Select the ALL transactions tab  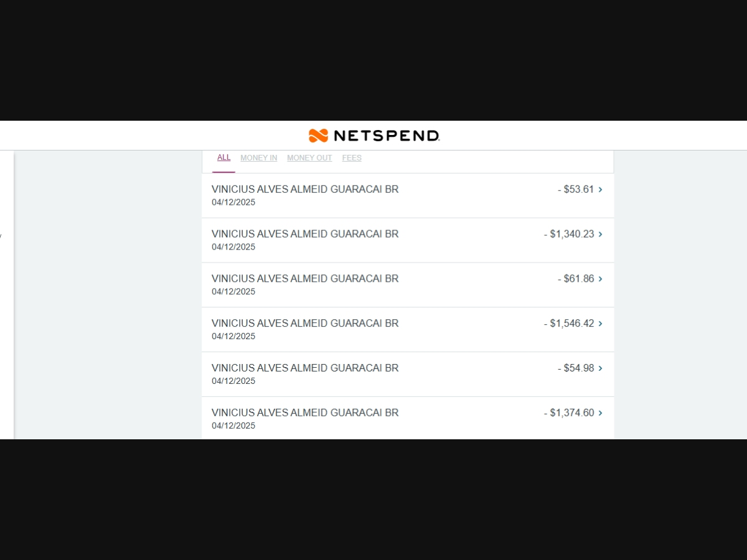[223, 157]
